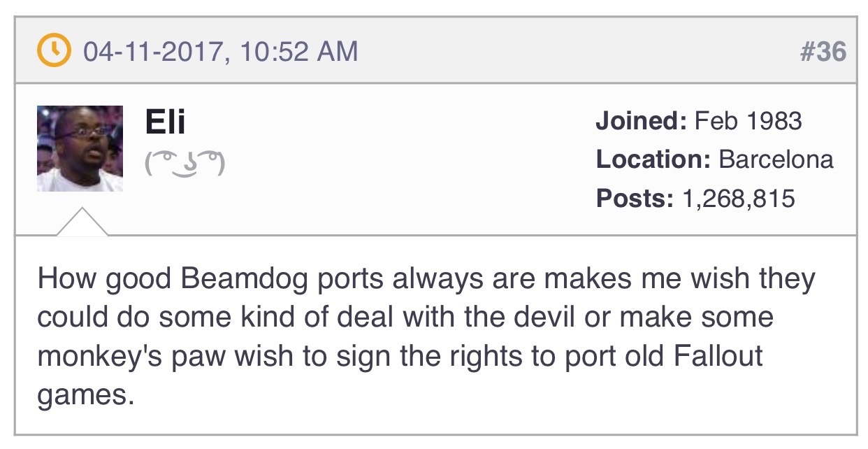Viewport: 868px width, 449px height.
Task: Click the Joined label
Action: (642, 122)
